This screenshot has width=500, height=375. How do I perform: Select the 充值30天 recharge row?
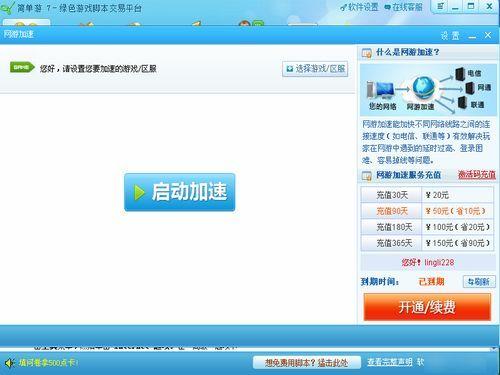pyautogui.click(x=427, y=195)
